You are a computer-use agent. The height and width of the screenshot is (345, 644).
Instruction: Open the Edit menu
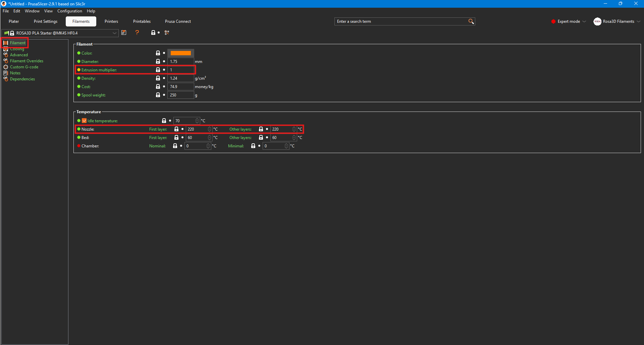[x=17, y=11]
